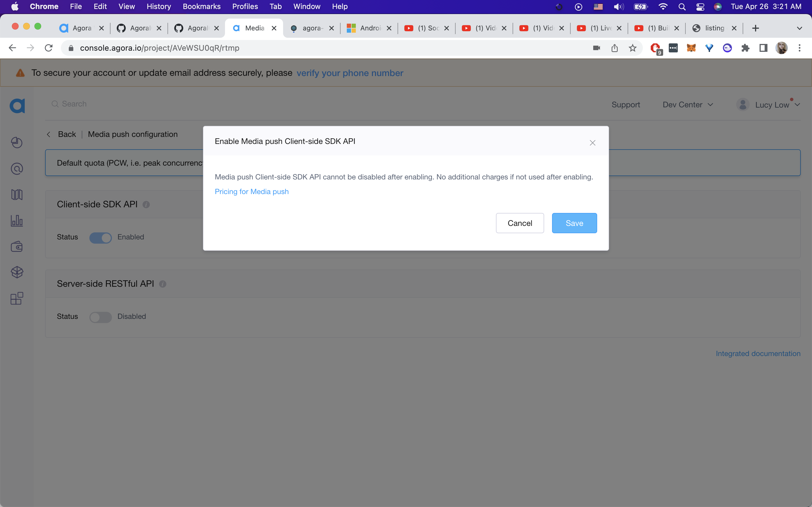The height and width of the screenshot is (507, 812).
Task: Toggle the Client-side SDK API status switch
Action: coord(100,237)
